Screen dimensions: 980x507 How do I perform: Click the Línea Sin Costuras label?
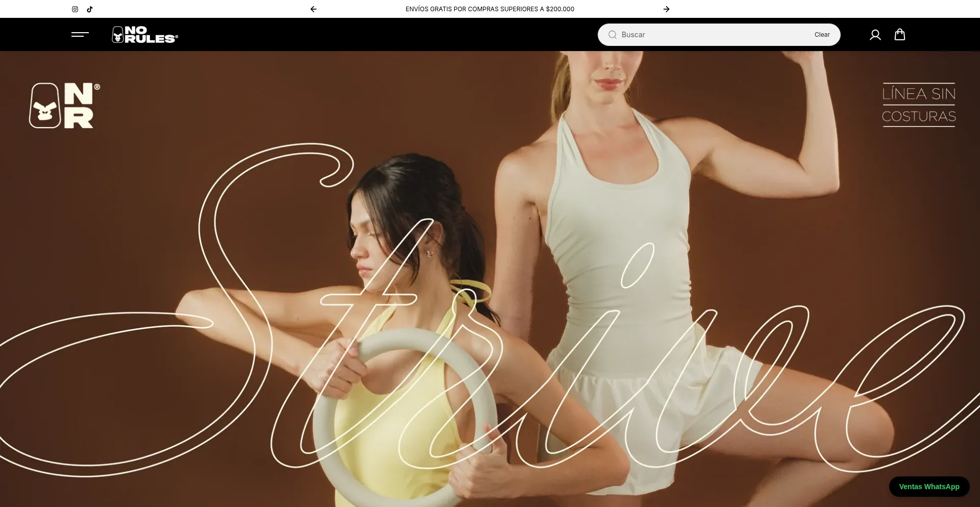tap(918, 105)
